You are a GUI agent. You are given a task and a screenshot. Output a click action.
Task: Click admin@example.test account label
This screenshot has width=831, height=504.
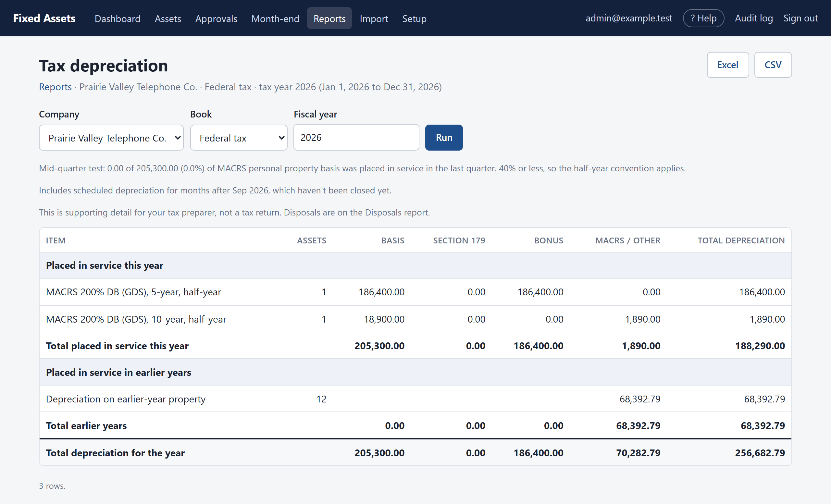click(x=629, y=18)
